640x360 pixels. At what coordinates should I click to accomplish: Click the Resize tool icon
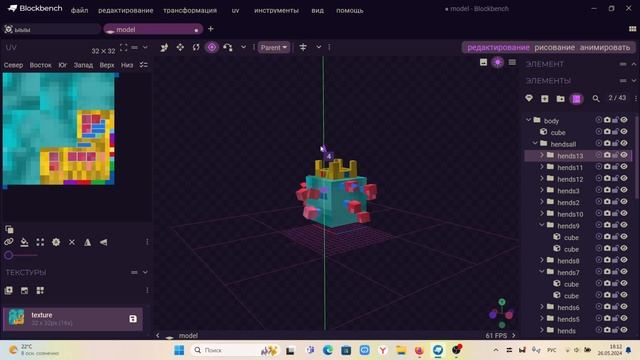point(180,47)
